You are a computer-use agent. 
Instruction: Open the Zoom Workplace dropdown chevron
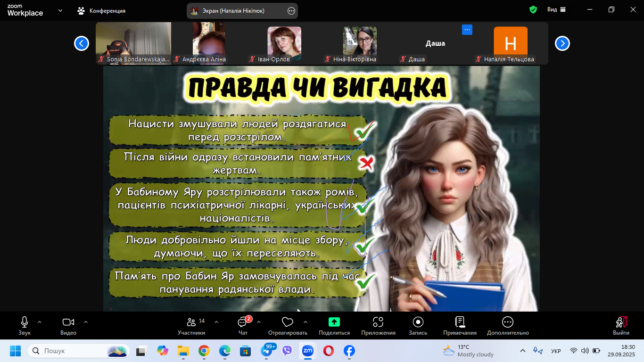point(60,10)
